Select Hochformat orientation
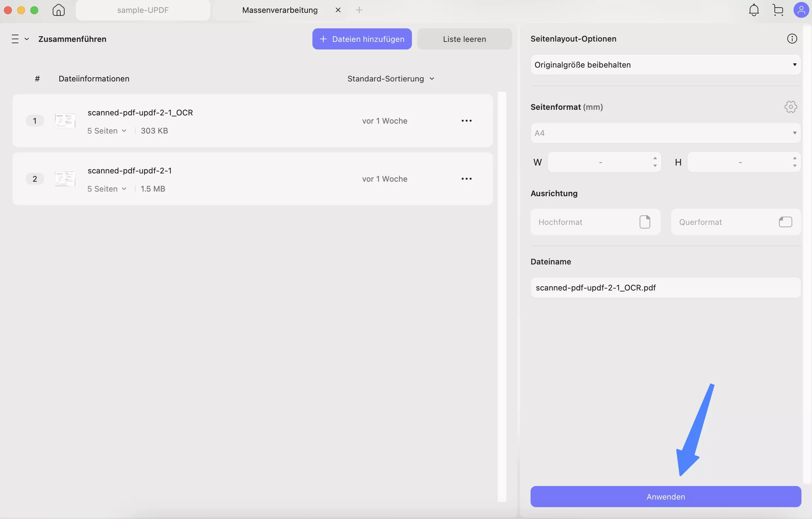This screenshot has height=519, width=812. point(595,222)
